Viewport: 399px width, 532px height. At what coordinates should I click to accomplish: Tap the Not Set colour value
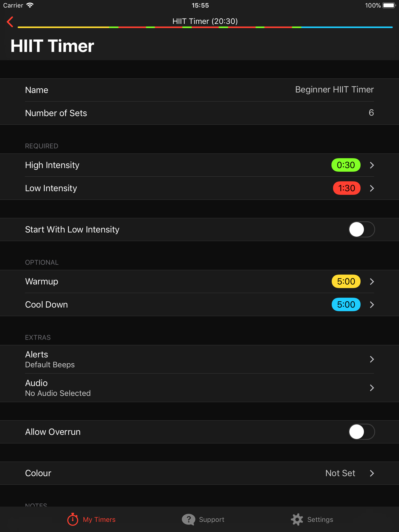pyautogui.click(x=340, y=473)
